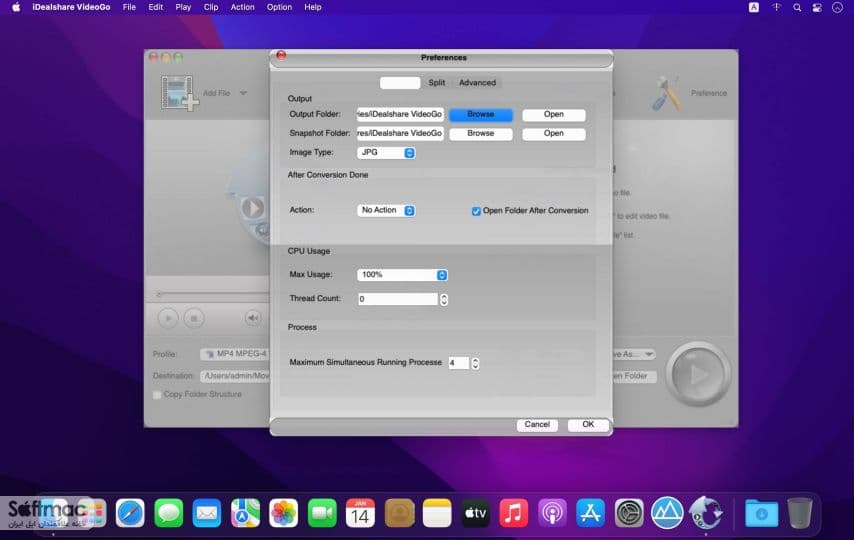Screen dimensions: 854x540
Task: Open Maps from the Dock
Action: (x=245, y=513)
